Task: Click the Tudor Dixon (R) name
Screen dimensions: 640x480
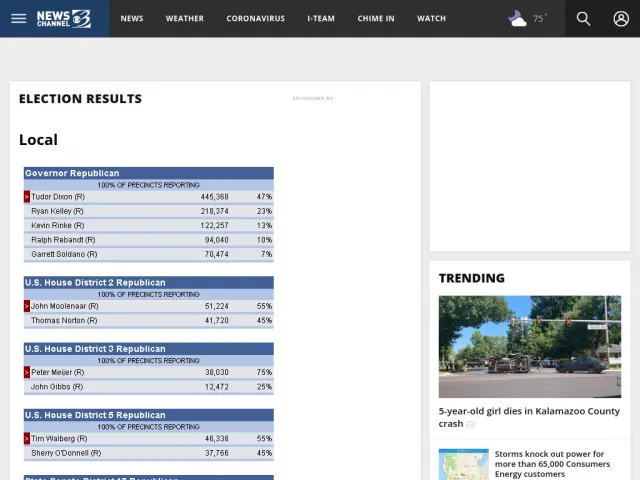Action: click(58, 197)
